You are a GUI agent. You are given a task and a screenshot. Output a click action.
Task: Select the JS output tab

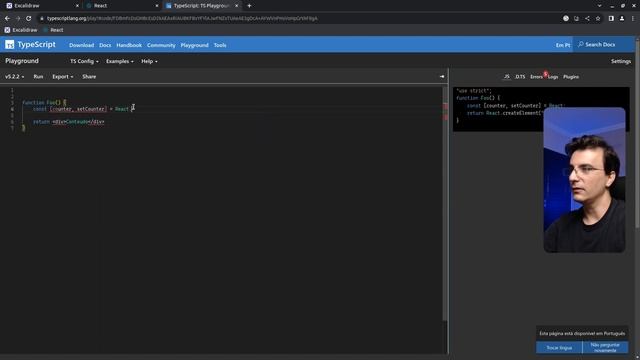point(507,77)
